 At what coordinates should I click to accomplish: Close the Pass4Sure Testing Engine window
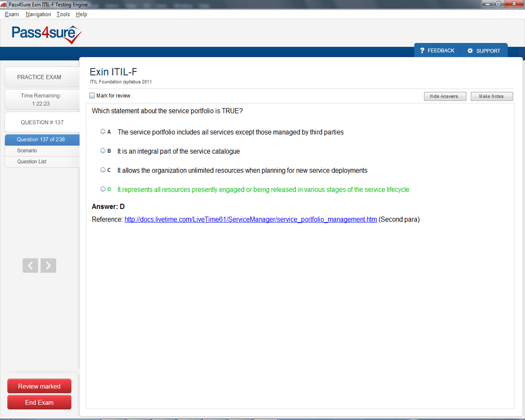514,4
